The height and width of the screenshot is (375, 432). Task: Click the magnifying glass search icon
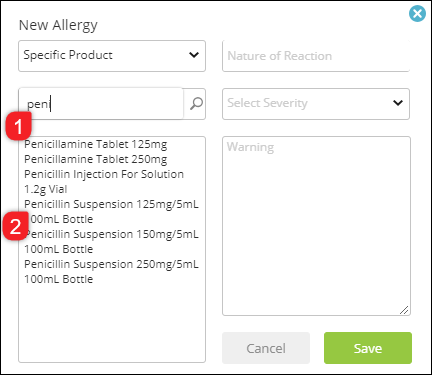pyautogui.click(x=196, y=104)
